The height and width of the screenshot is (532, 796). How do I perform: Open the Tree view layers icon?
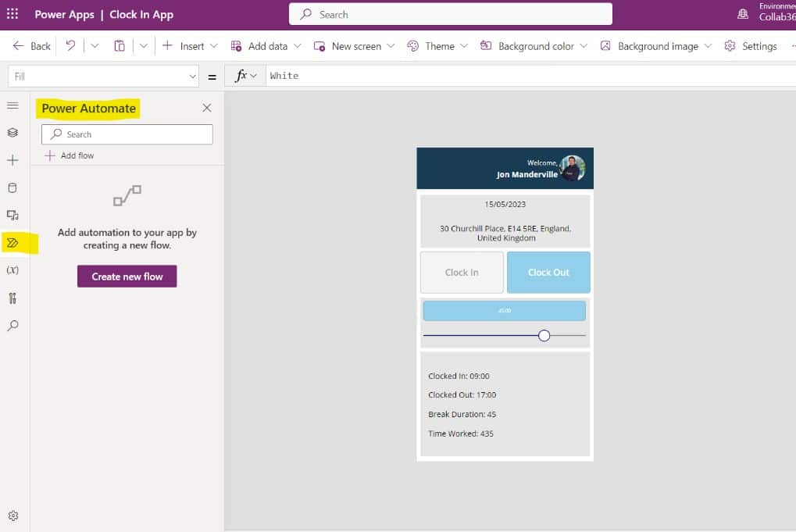[12, 133]
